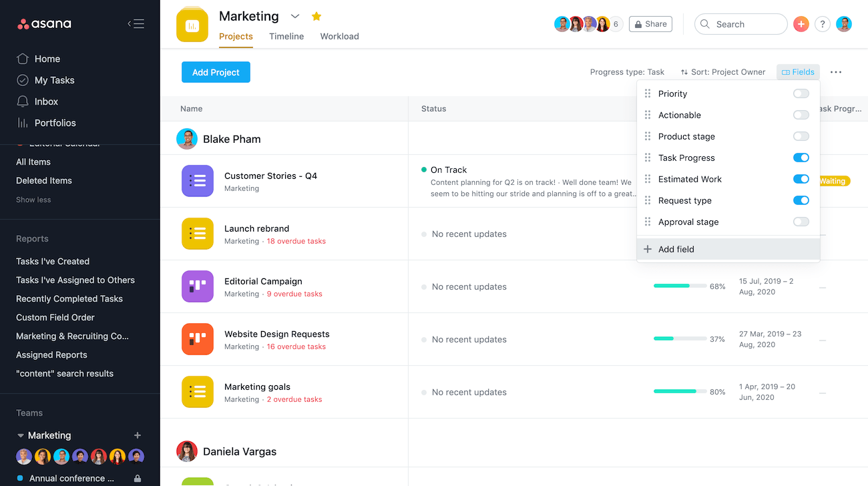Click the Editorial Campaign 68% progress bar

(x=680, y=286)
